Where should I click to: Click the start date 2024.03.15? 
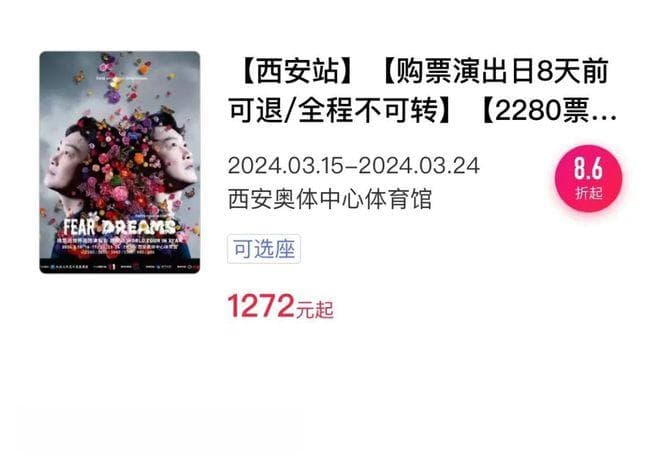pyautogui.click(x=286, y=165)
